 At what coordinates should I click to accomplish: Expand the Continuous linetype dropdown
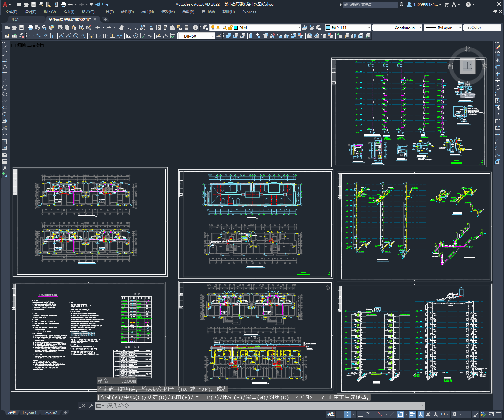419,28
